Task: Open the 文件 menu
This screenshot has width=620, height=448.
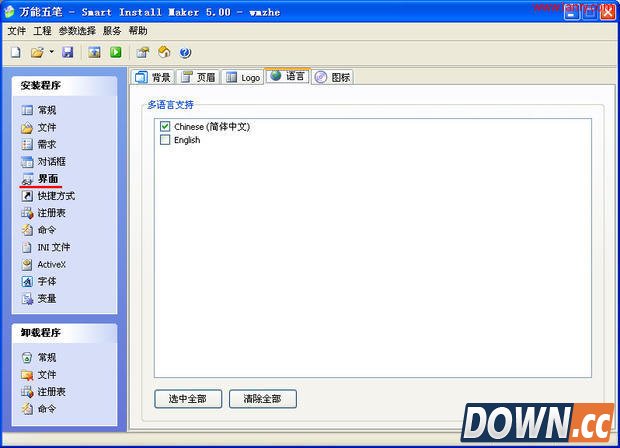Action: 17,31
